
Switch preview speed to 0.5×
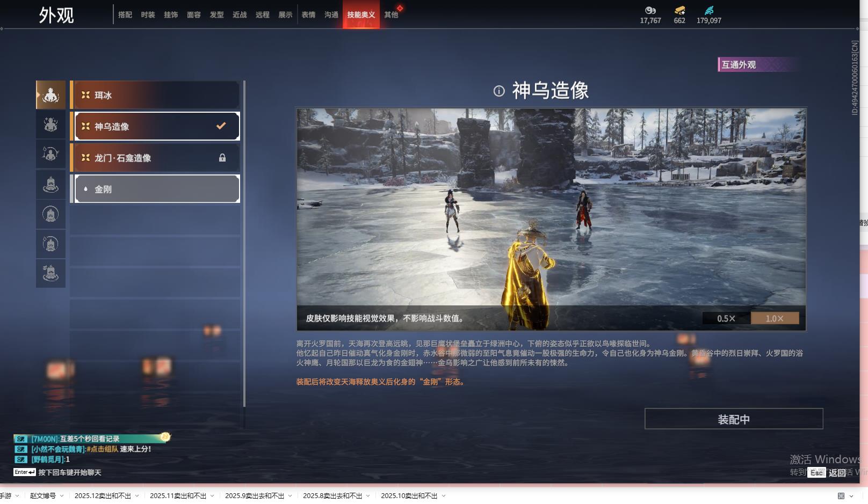point(726,318)
